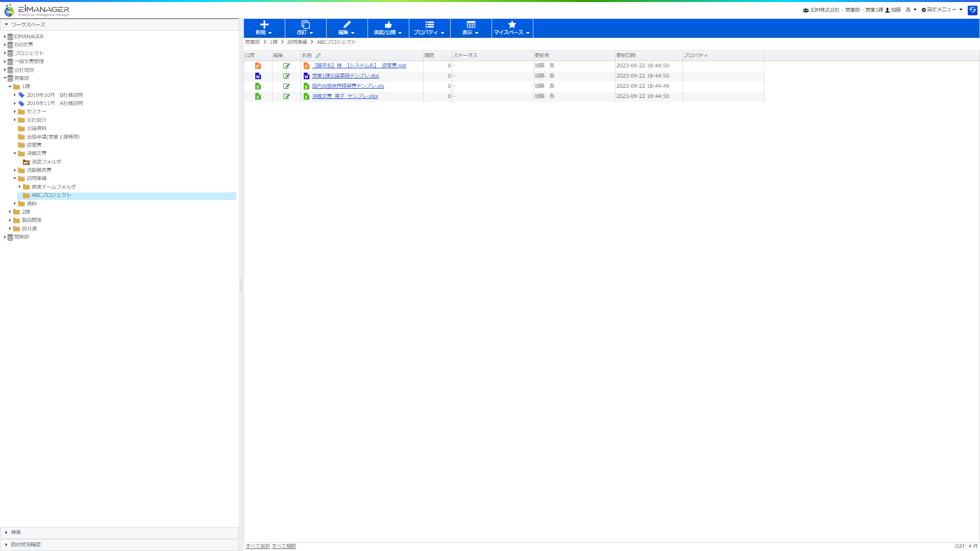Select the 製品関連 folder
The height and width of the screenshot is (551, 980).
point(32,220)
